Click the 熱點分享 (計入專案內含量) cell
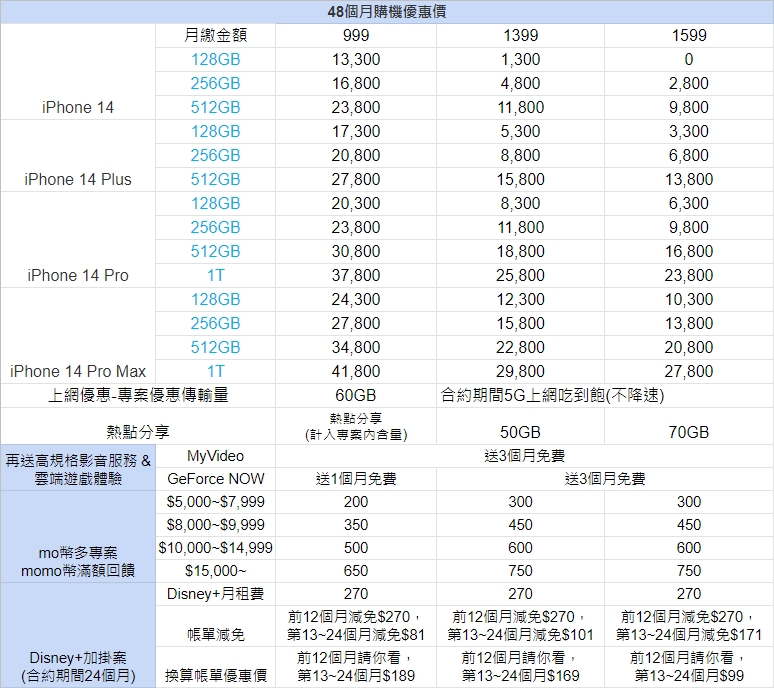Image resolution: width=774 pixels, height=688 pixels. 356,426
